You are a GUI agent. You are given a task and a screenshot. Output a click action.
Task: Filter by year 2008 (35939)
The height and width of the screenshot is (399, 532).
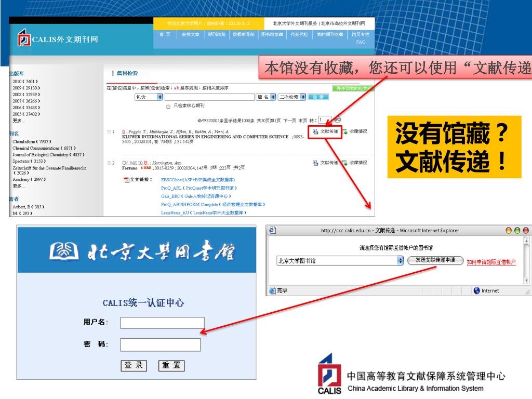click(x=26, y=95)
